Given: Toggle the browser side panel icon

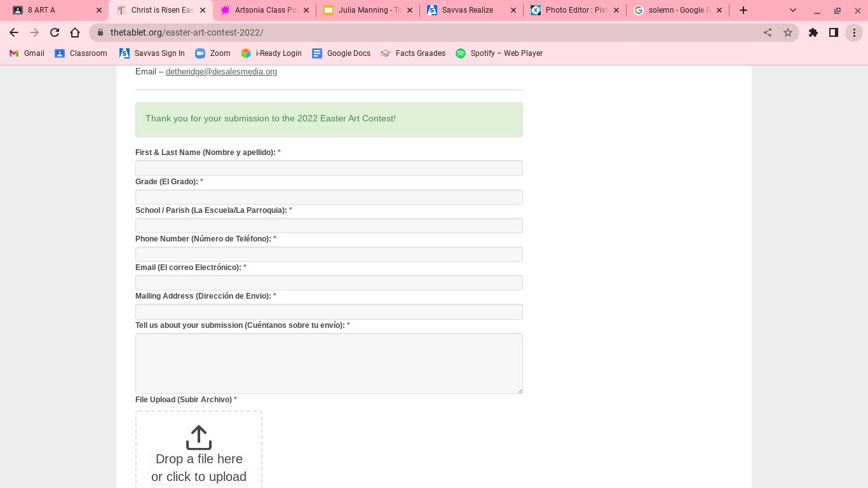Looking at the screenshot, I should tap(834, 32).
